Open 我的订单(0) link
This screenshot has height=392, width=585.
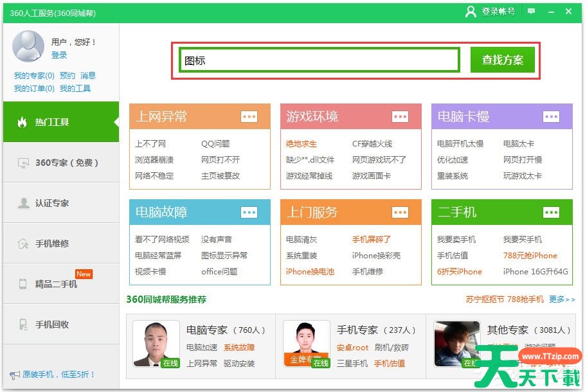click(x=34, y=89)
